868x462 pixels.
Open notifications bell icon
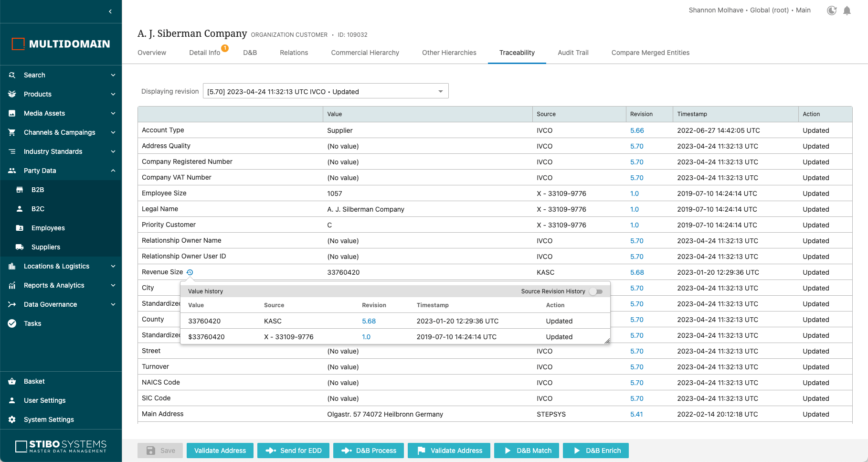[x=847, y=11]
